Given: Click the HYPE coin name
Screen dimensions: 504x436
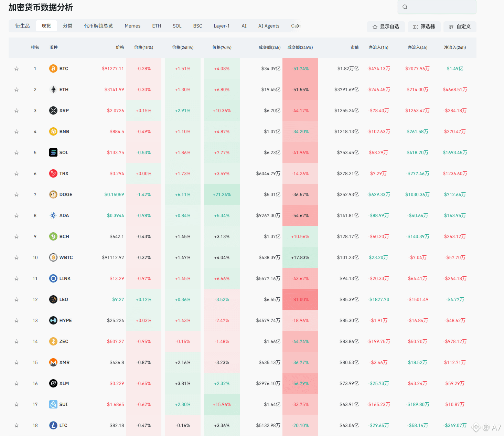Looking at the screenshot, I should point(65,320).
